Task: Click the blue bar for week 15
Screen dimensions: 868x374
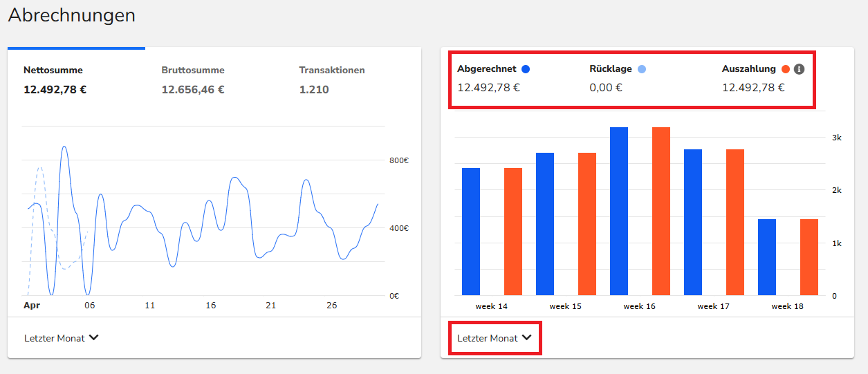Action: click(x=545, y=224)
